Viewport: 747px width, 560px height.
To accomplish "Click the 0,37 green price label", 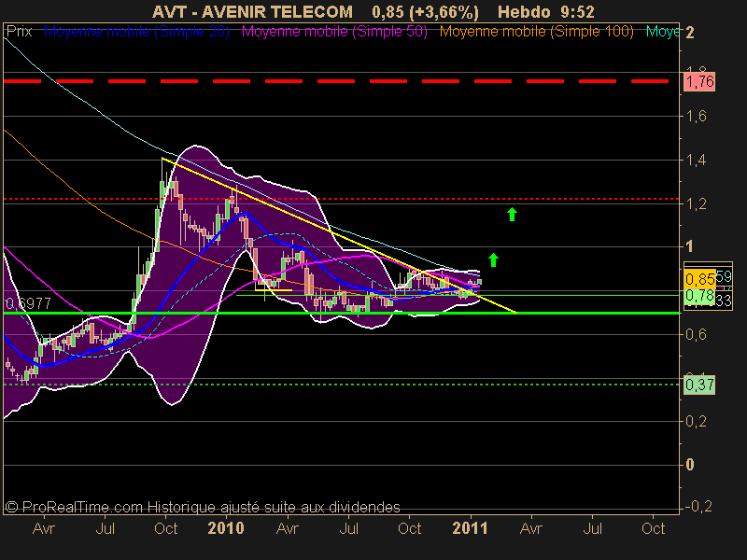I will click(x=699, y=385).
